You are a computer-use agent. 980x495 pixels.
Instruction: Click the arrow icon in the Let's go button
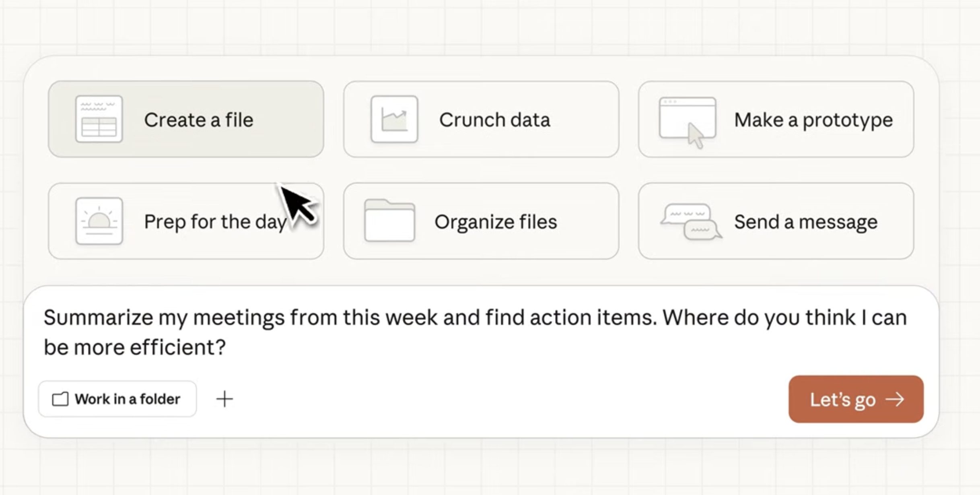(x=895, y=399)
